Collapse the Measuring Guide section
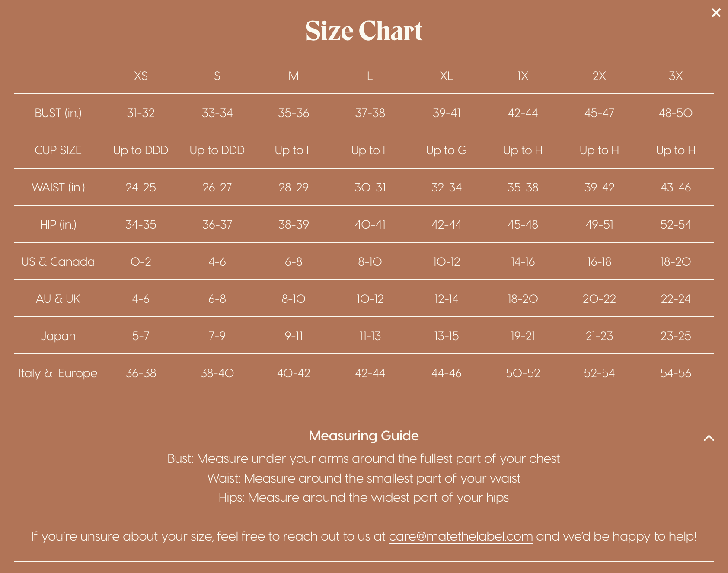The height and width of the screenshot is (573, 728). coord(709,438)
